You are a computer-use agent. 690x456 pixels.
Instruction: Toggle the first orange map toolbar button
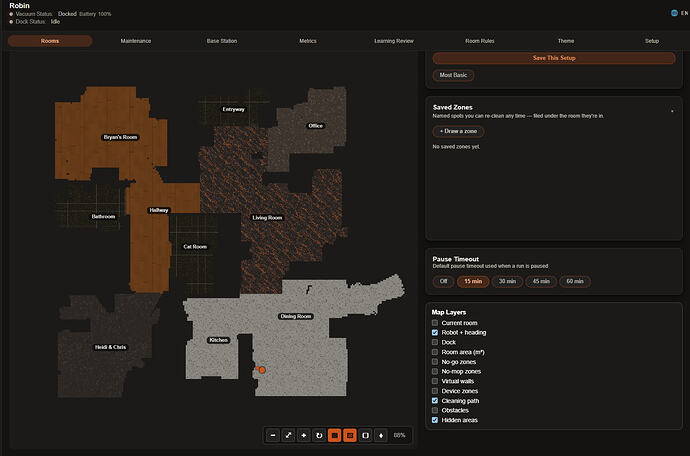[x=335, y=435]
